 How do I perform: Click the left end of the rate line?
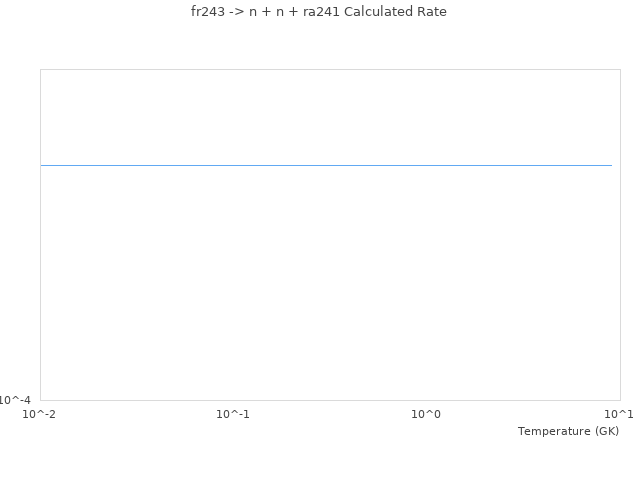tap(42, 165)
